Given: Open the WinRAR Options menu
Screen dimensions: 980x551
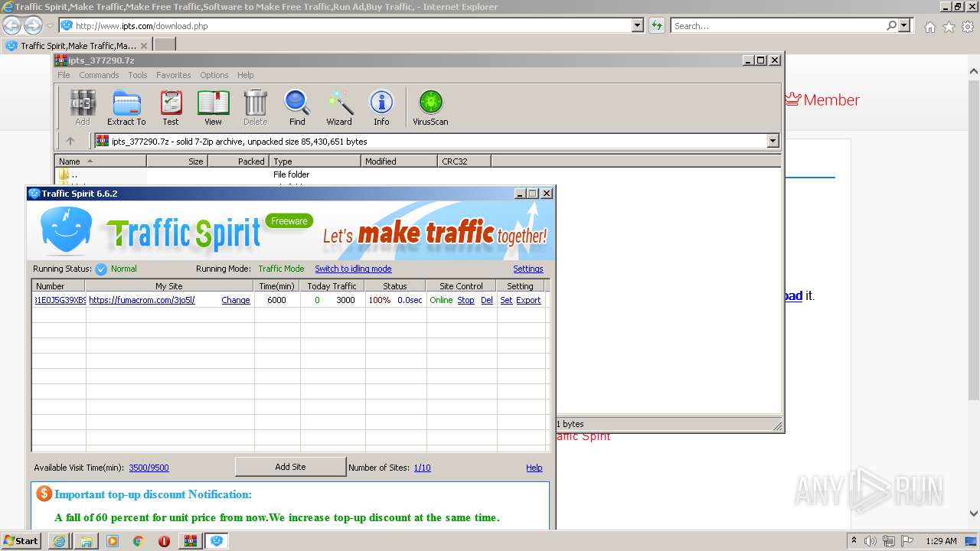Looking at the screenshot, I should [214, 75].
